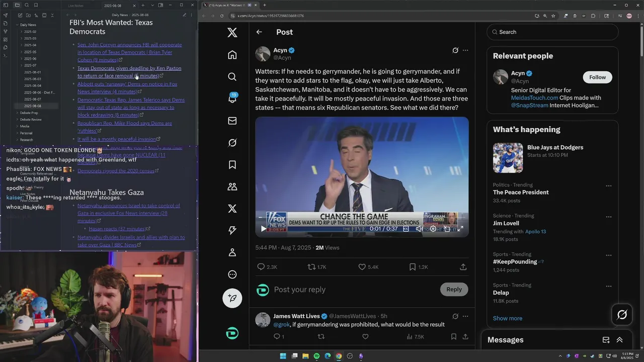
Task: Like the post showing 5.4K likes
Action: click(x=368, y=267)
